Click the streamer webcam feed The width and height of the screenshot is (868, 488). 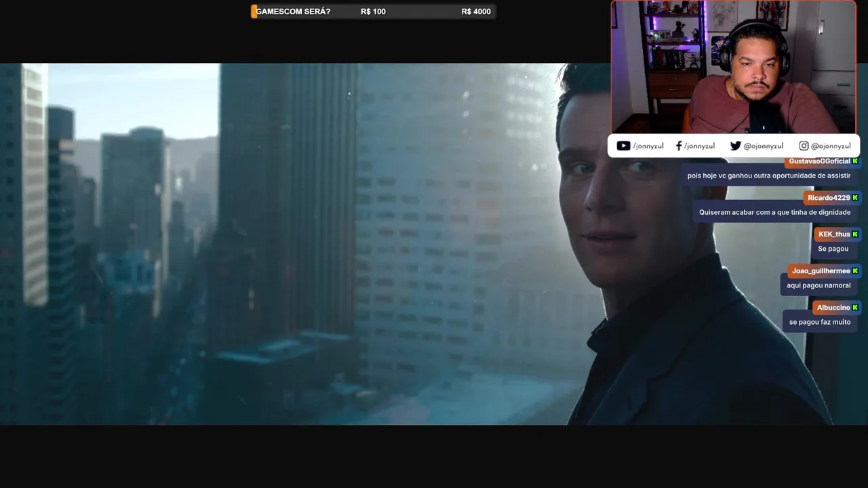coord(734,66)
